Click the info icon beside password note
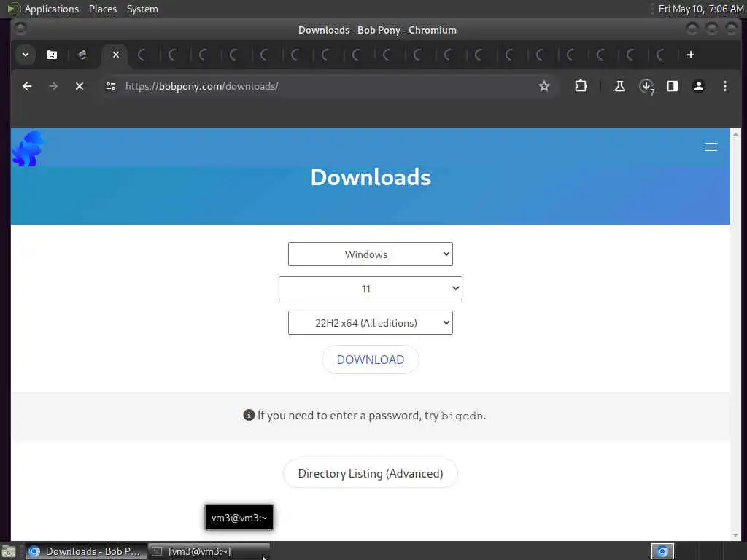Screen dimensions: 747x560 pos(249,415)
